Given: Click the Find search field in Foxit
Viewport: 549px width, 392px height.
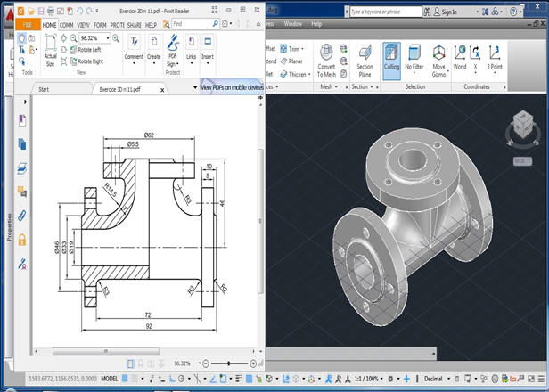Looking at the screenshot, I should point(193,24).
